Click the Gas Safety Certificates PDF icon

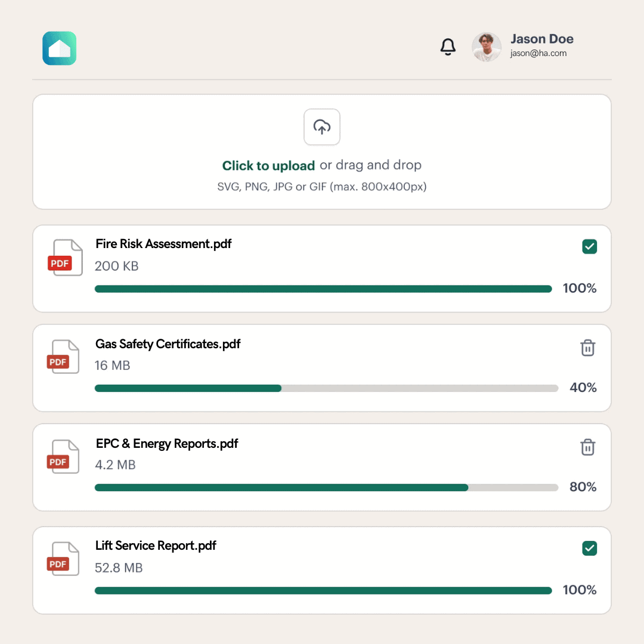pyautogui.click(x=63, y=357)
